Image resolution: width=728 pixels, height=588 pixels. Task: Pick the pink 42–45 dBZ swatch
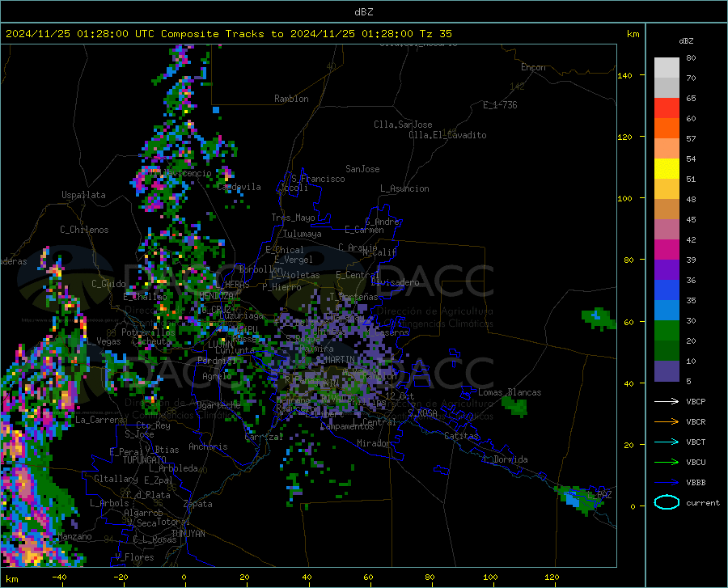667,230
